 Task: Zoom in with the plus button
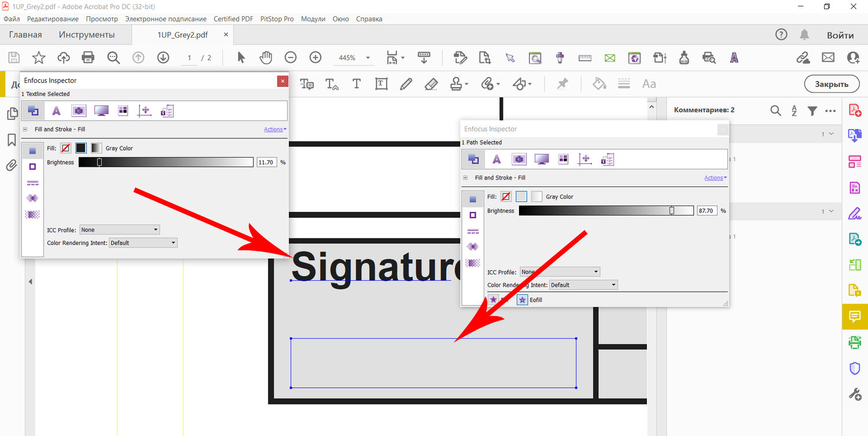click(315, 57)
